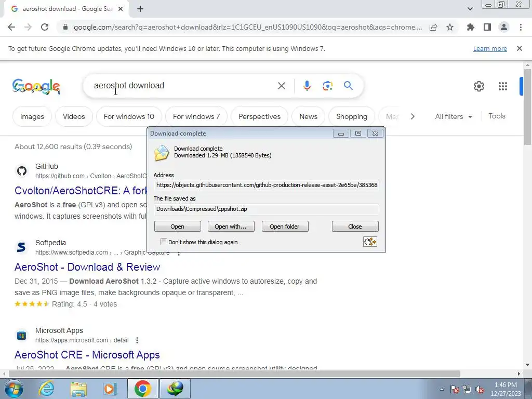Close the aeroshot download tab

tap(121, 9)
